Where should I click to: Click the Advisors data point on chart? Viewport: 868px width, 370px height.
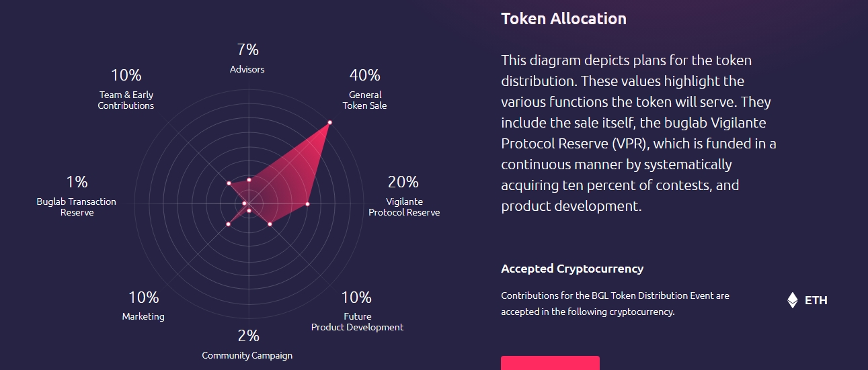(x=249, y=179)
